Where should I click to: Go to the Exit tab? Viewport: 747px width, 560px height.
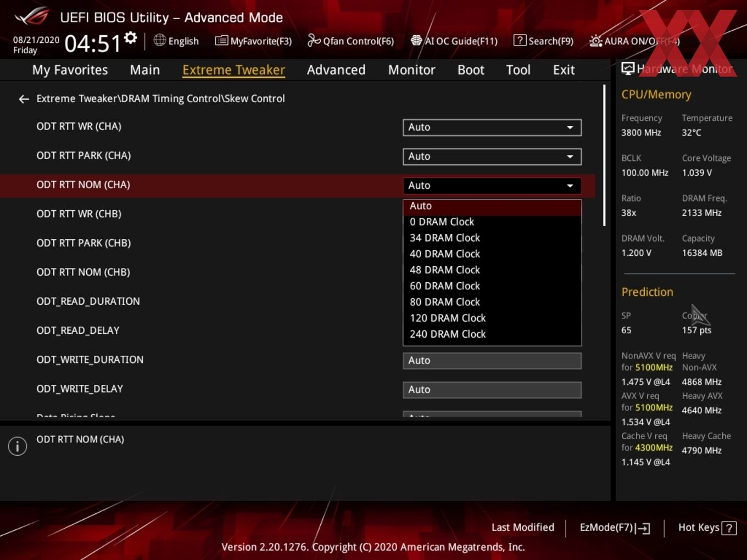point(564,70)
